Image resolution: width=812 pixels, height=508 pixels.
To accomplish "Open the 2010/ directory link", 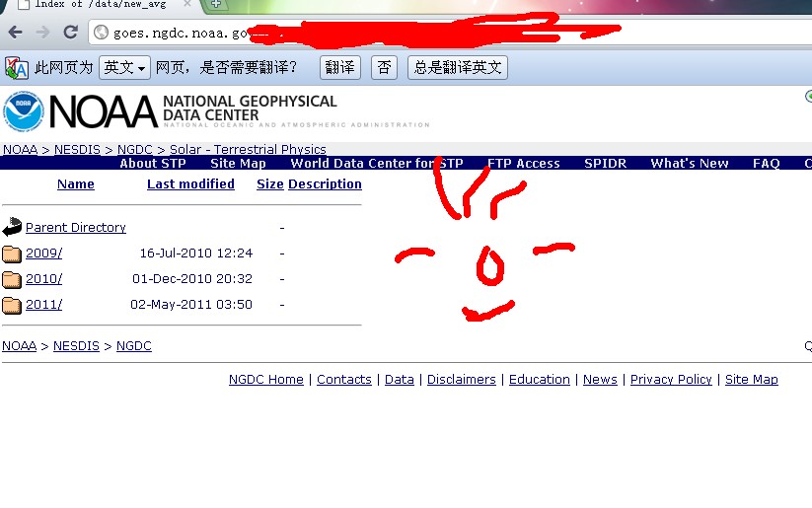I will point(44,278).
